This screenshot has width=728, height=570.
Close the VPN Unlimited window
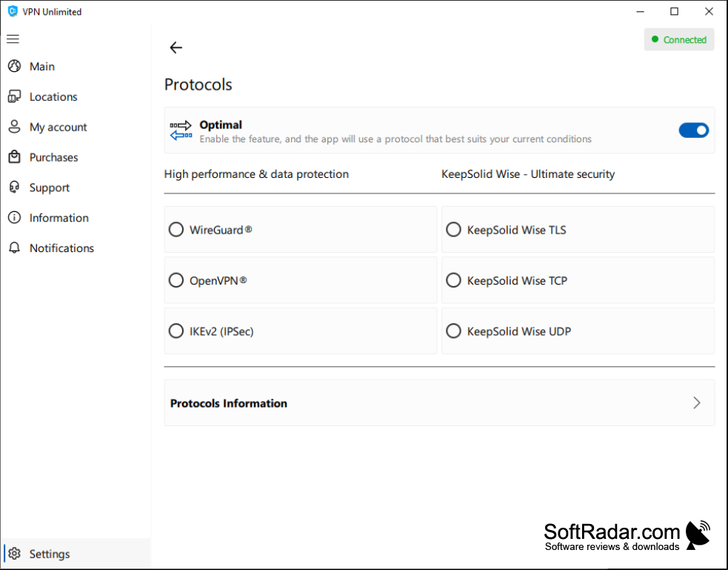point(709,12)
